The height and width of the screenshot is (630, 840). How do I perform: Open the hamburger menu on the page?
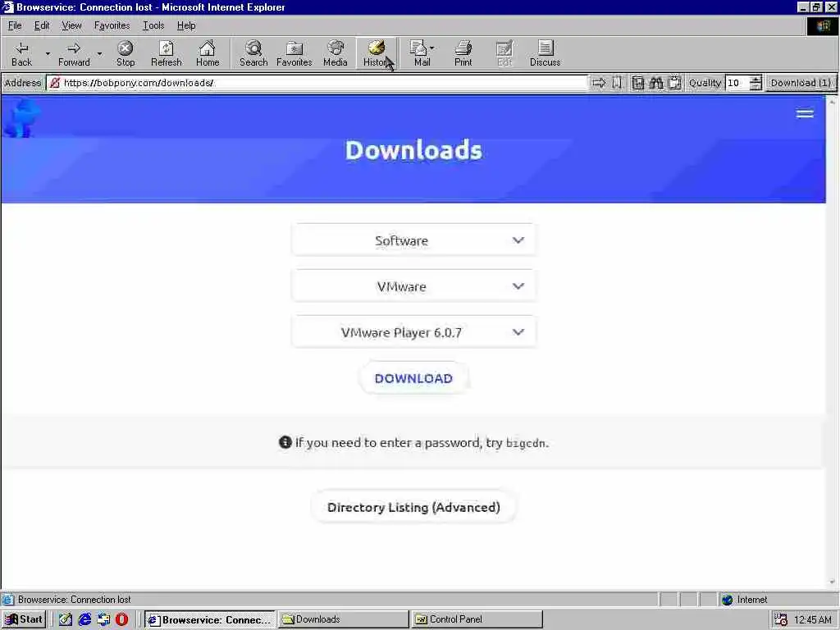805,113
